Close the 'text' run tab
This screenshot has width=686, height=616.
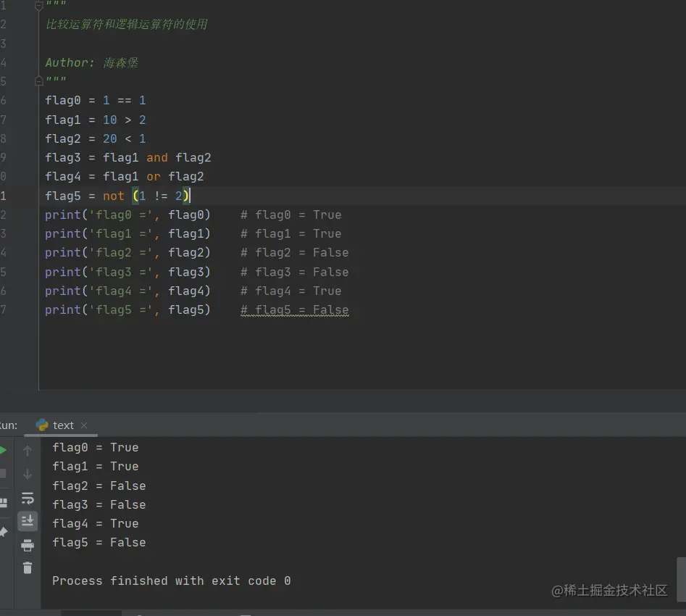click(84, 425)
